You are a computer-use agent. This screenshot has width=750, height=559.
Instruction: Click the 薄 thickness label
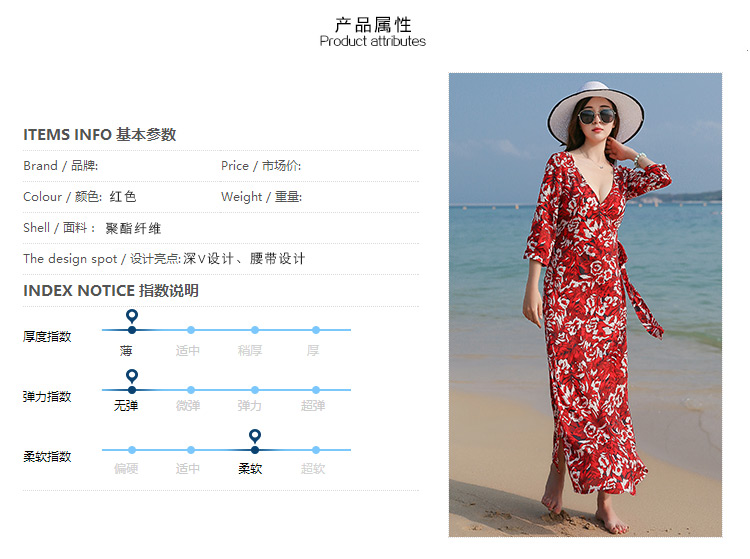click(x=126, y=351)
